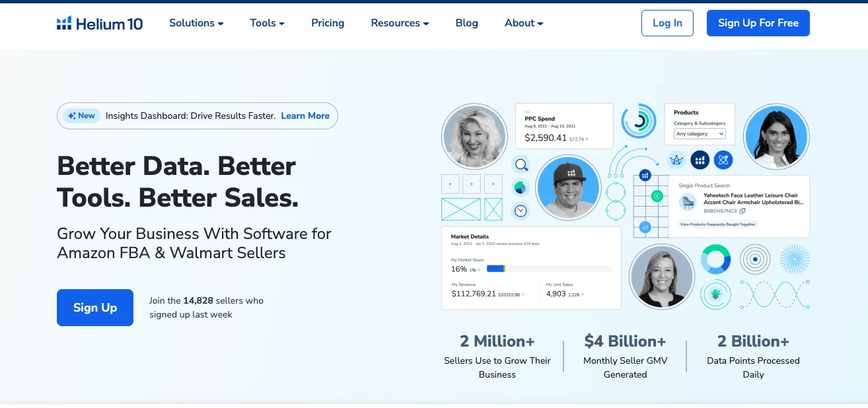Click Insights Dashboard: Drive Results Faster text

[x=190, y=116]
